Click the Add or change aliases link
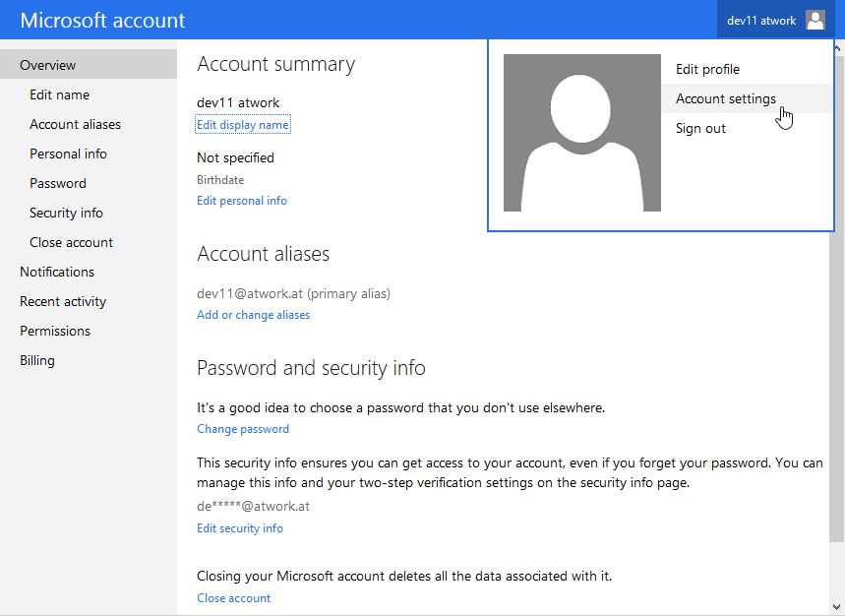This screenshot has height=616, width=845. click(x=253, y=315)
